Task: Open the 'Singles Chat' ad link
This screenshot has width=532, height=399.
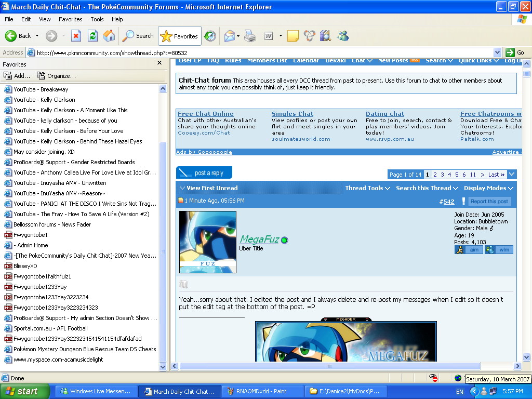Action: [x=292, y=114]
